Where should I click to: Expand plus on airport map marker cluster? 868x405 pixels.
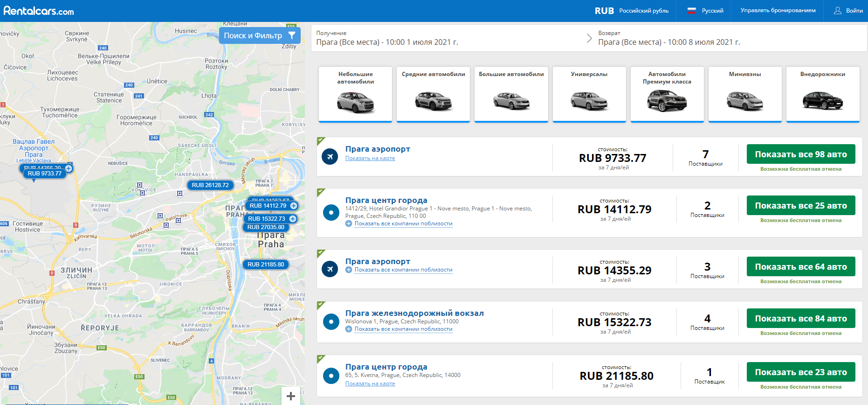69,168
